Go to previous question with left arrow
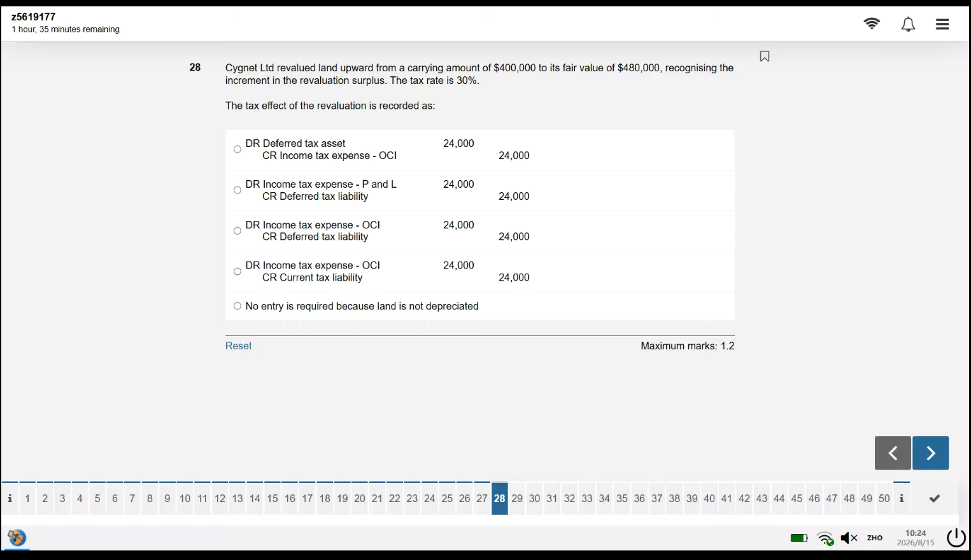The image size is (971, 560). (893, 453)
